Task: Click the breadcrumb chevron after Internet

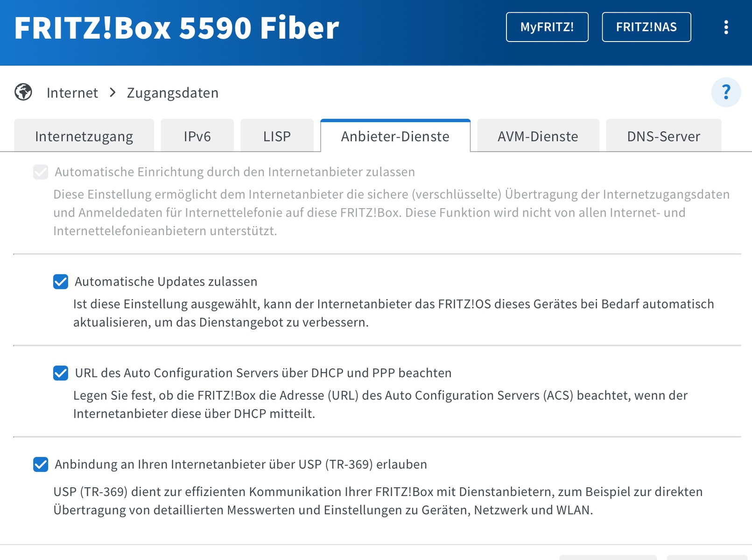Action: [x=112, y=92]
